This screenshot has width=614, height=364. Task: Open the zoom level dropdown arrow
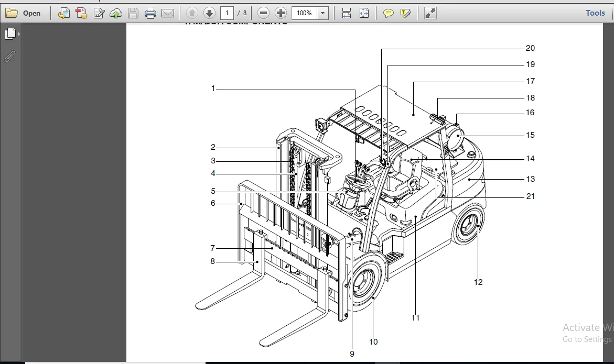[x=322, y=13]
